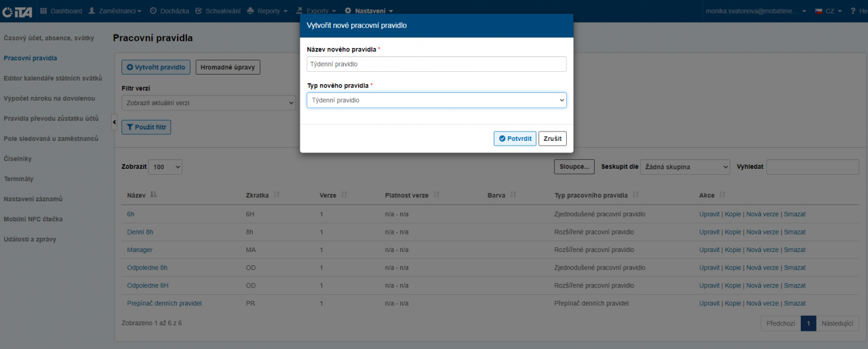Open the Zobrazit 100 rows dropdown
The image size is (868, 349).
point(165,167)
